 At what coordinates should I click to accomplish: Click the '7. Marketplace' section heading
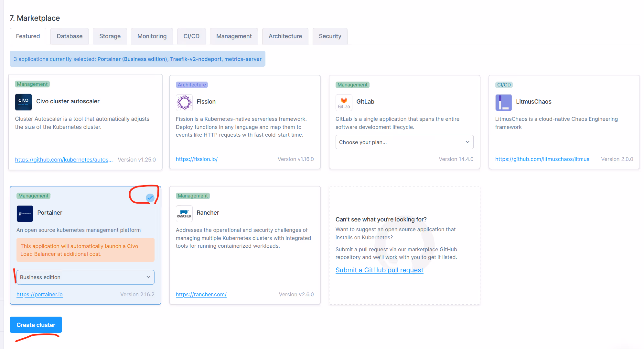coord(35,18)
